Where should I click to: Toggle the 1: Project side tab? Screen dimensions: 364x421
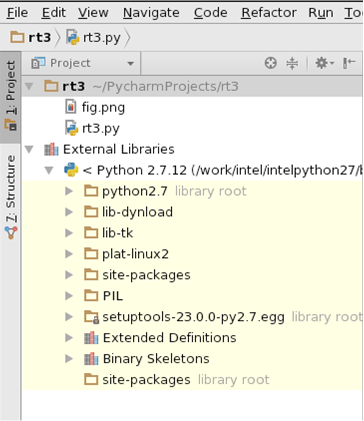pos(10,97)
